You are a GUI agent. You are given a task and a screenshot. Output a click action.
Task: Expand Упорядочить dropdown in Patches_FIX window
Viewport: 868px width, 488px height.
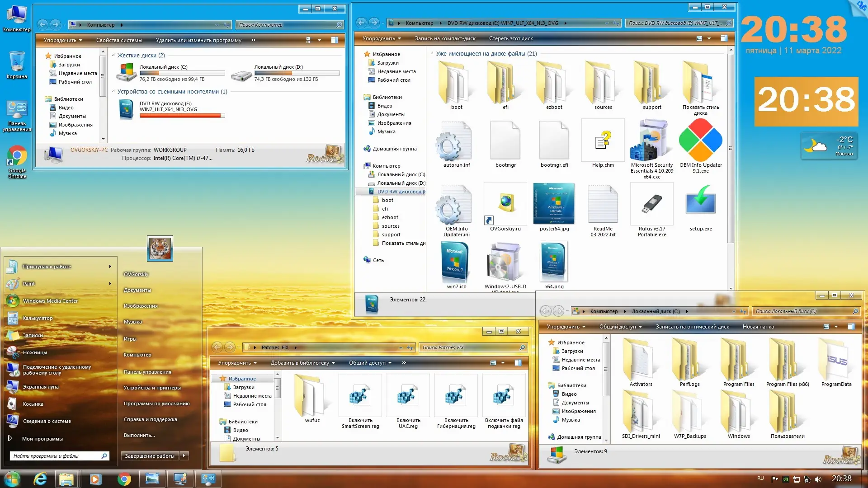[237, 363]
